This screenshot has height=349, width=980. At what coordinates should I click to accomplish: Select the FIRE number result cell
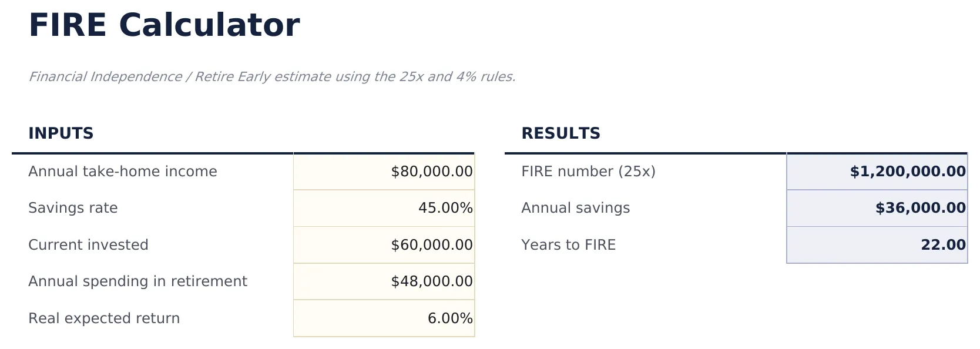point(876,172)
